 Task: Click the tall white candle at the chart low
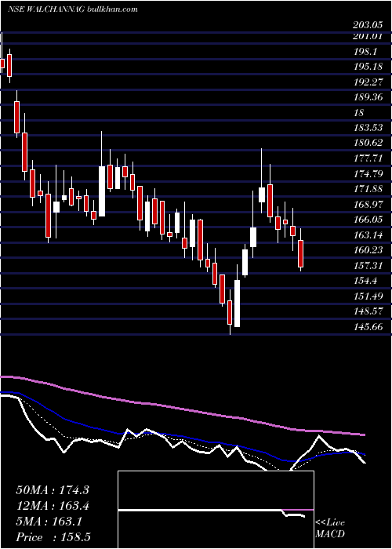pos(237,304)
